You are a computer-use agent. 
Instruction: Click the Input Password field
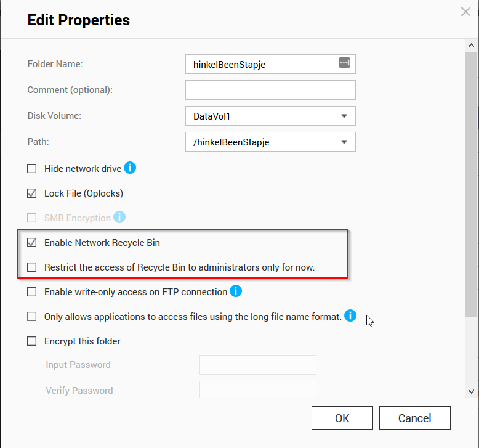pos(257,365)
